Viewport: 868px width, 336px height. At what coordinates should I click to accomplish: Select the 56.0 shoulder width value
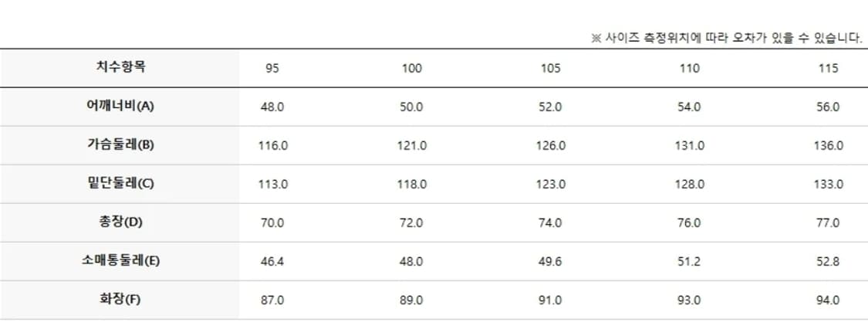tap(828, 107)
